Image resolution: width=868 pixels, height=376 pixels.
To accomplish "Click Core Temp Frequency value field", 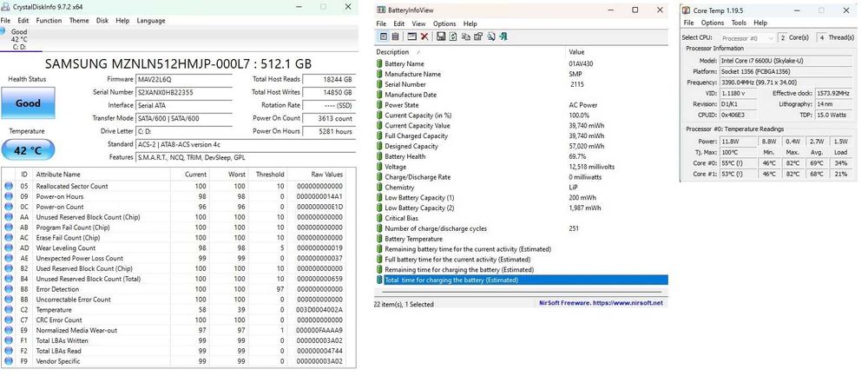I will (785, 82).
